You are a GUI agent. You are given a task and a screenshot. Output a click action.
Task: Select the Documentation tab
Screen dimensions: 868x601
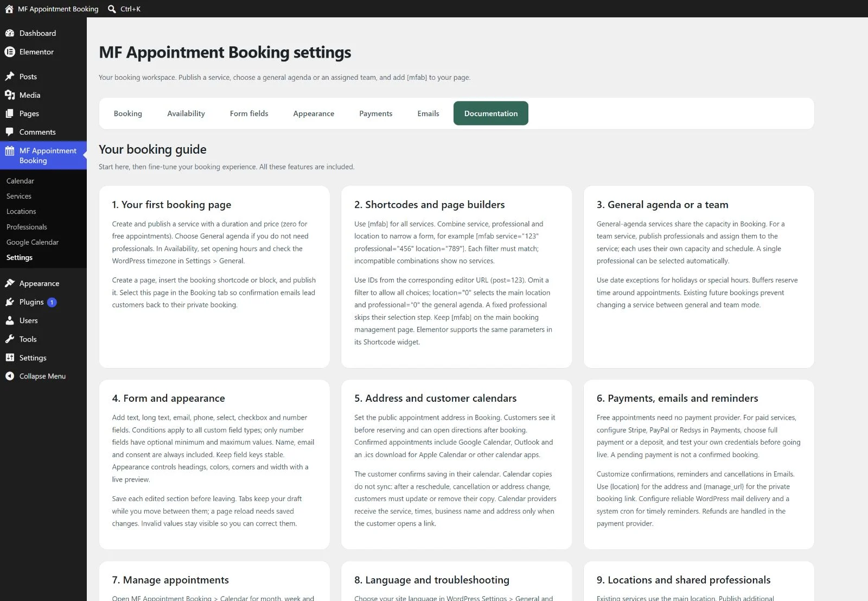491,113
